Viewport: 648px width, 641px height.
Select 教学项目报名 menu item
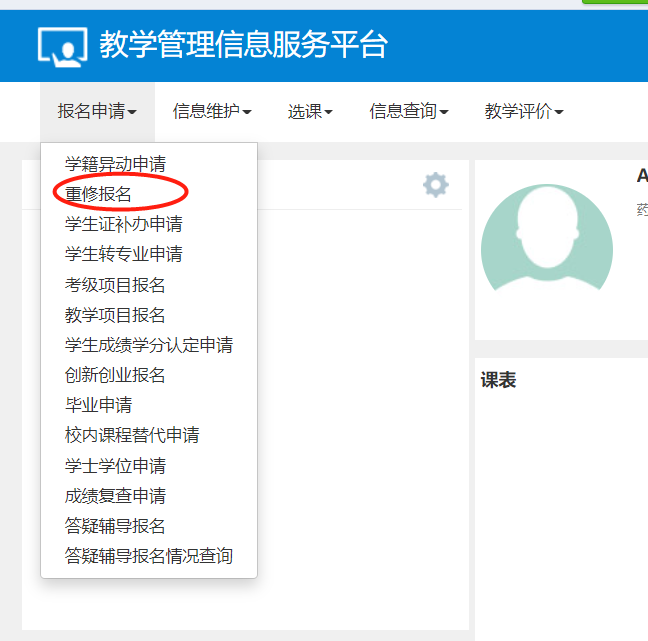click(x=115, y=315)
